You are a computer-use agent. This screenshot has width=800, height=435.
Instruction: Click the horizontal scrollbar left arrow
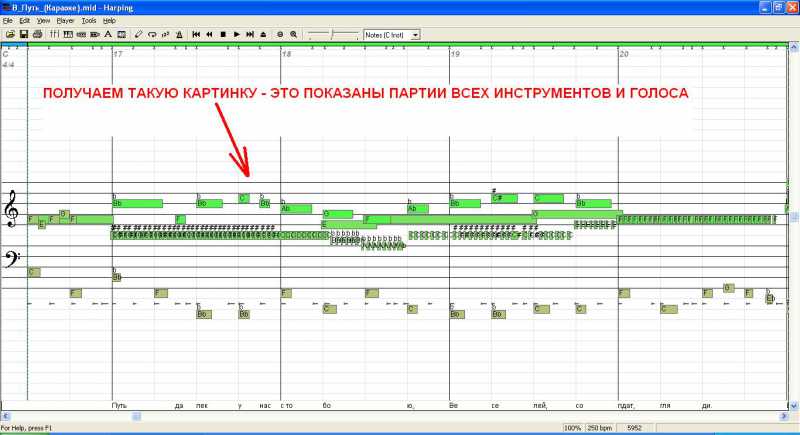point(6,416)
